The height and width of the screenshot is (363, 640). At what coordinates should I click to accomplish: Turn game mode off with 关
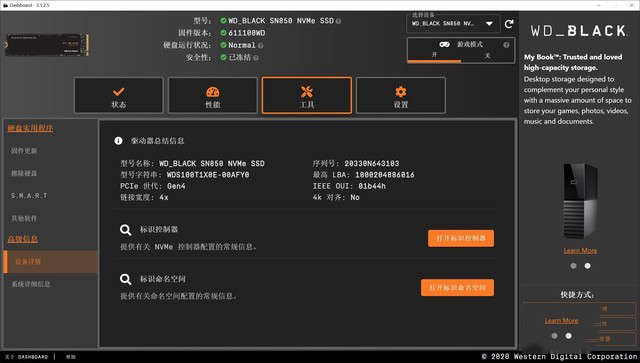click(487, 56)
